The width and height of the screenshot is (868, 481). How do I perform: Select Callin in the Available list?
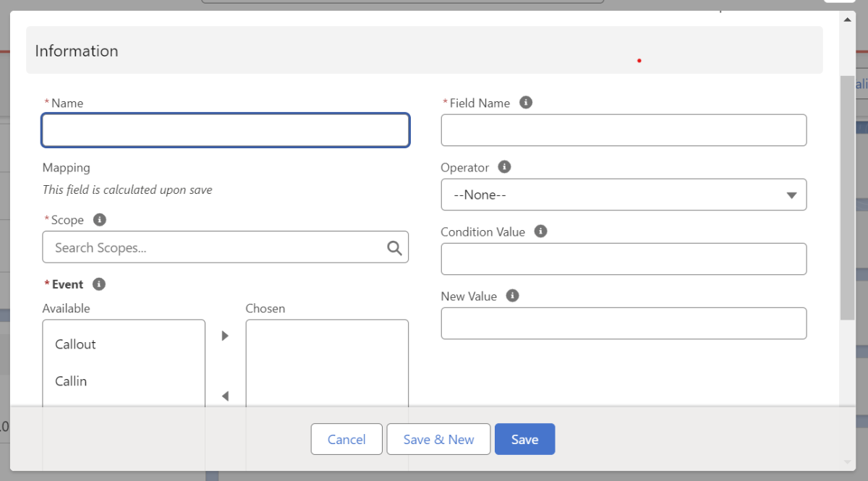[71, 381]
